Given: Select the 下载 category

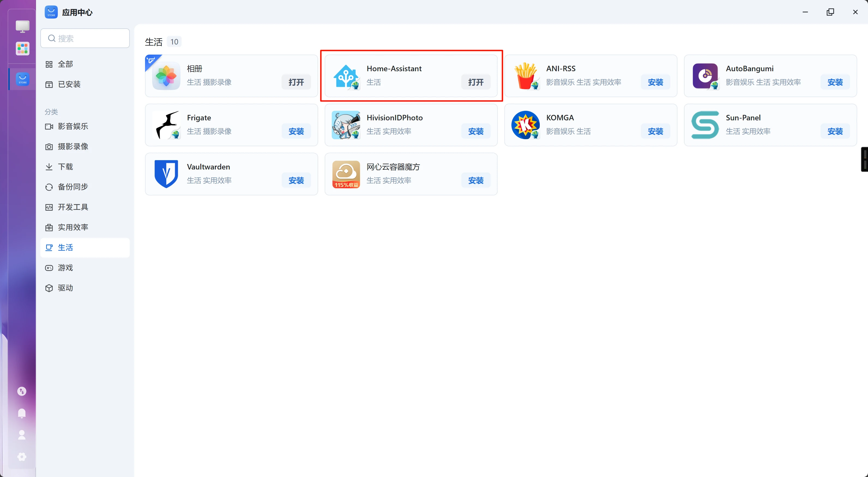Looking at the screenshot, I should point(85,167).
